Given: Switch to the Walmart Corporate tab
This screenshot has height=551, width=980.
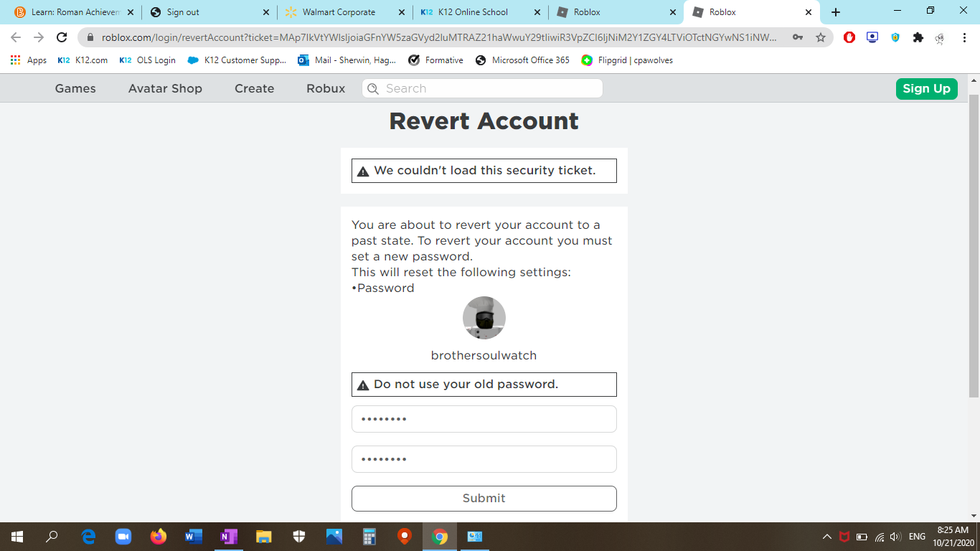Looking at the screenshot, I should pyautogui.click(x=344, y=12).
